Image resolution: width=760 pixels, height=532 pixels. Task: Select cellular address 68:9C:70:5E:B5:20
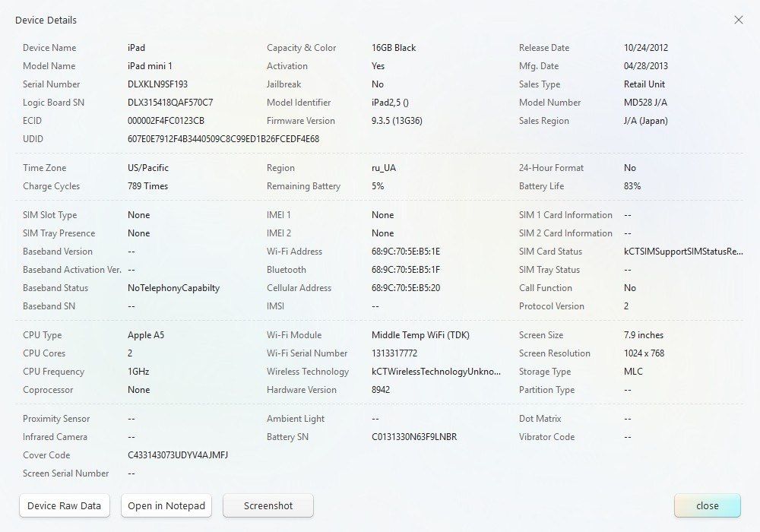click(x=406, y=288)
